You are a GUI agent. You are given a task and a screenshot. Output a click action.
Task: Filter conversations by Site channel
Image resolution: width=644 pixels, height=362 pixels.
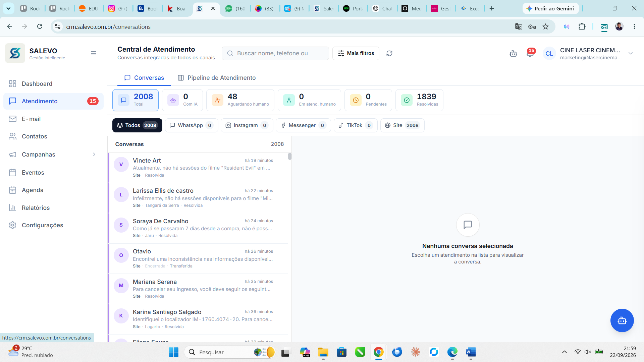click(402, 125)
